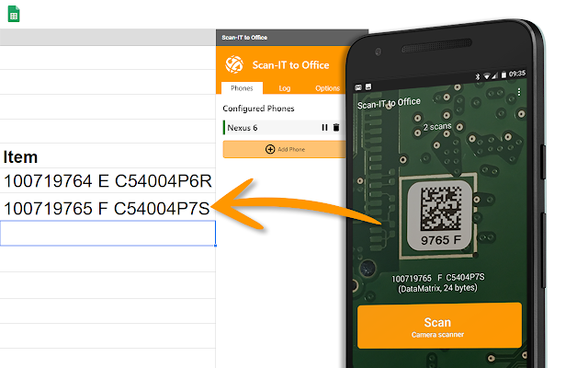Viewport: 588px width, 368px height.
Task: Click the empty selected cell below entries
Action: (x=107, y=233)
